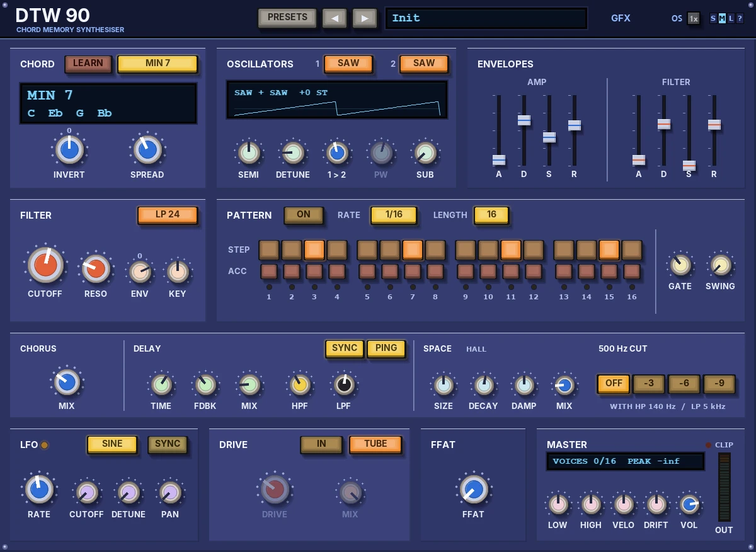Click the filter envelope Release slider
The width and height of the screenshot is (756, 552).
click(x=714, y=125)
